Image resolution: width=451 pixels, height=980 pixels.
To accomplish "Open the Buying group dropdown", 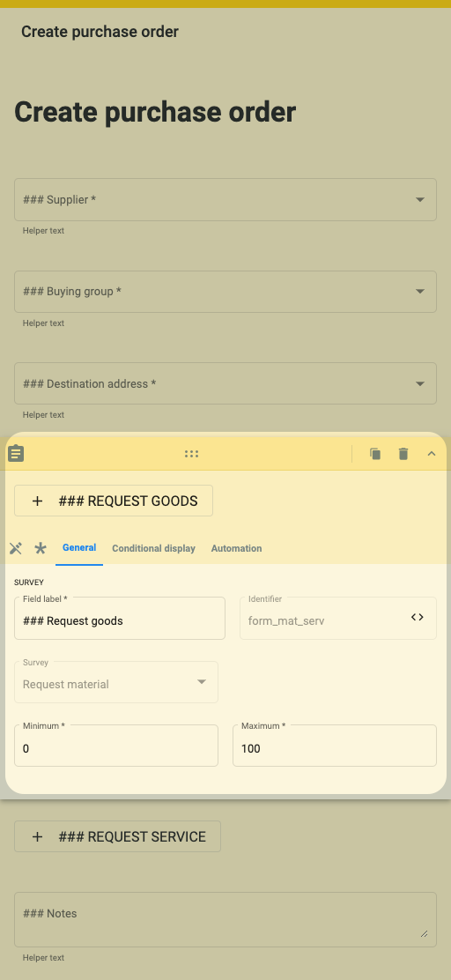I will [225, 291].
